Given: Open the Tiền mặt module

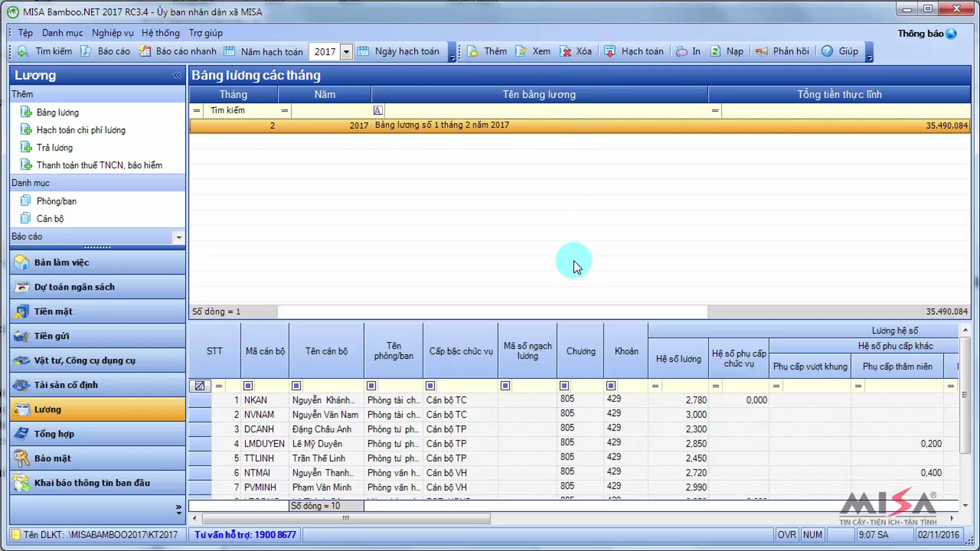Looking at the screenshot, I should (98, 311).
